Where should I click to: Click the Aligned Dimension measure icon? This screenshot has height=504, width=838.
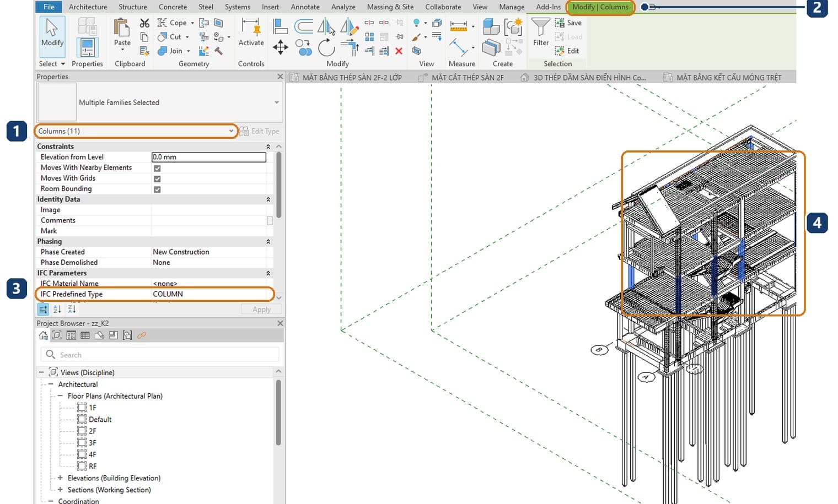tap(459, 25)
